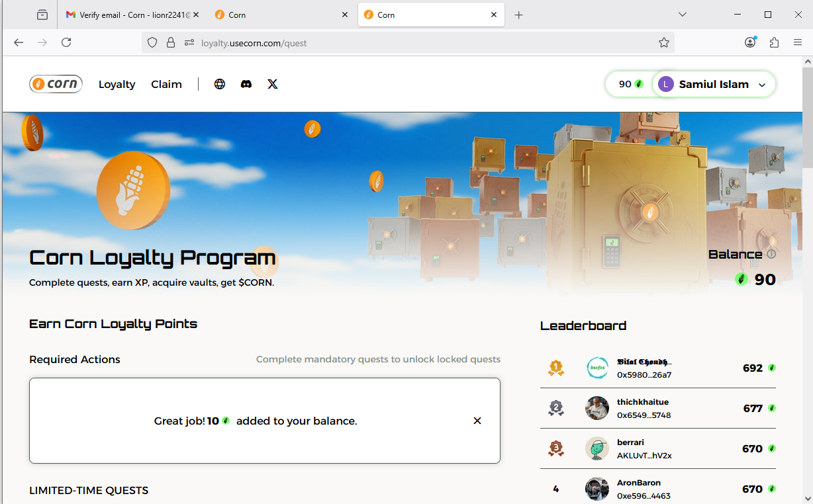Bookmark this page with star icon
This screenshot has width=813, height=504.
664,42
